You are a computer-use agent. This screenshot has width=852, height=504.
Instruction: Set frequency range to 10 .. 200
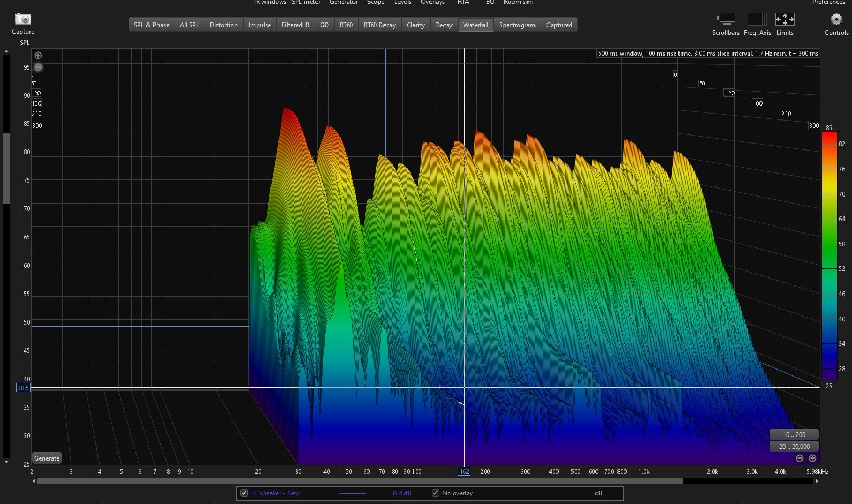point(794,434)
